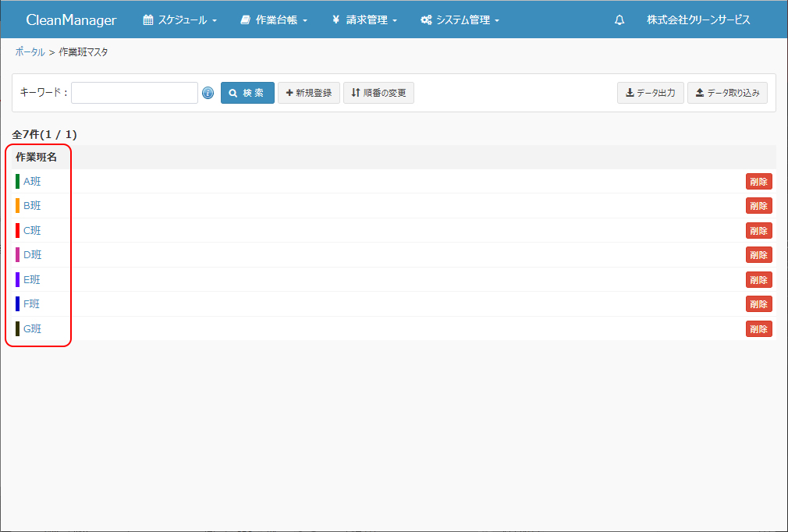The image size is (788, 532).
Task: Click the データ取り込み import button
Action: (727, 93)
